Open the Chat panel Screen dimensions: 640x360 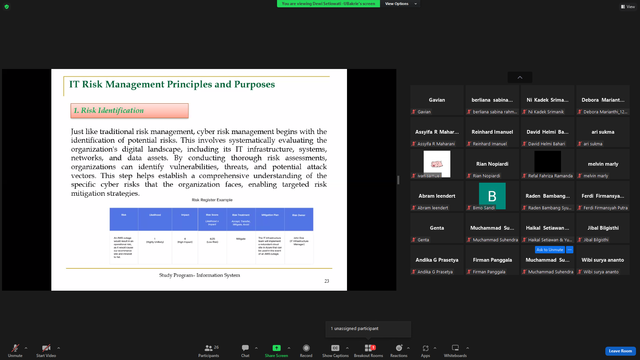click(x=245, y=350)
